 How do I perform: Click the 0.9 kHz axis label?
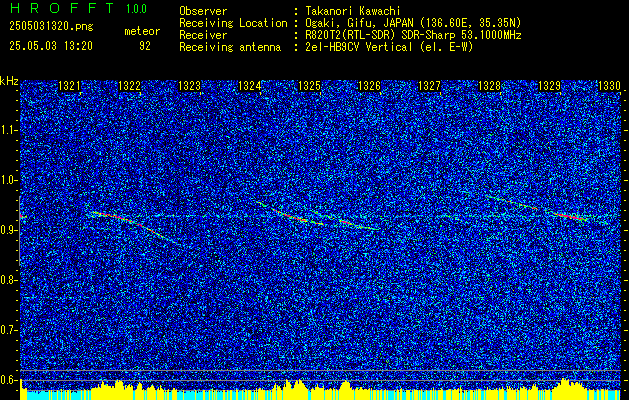click(x=8, y=230)
